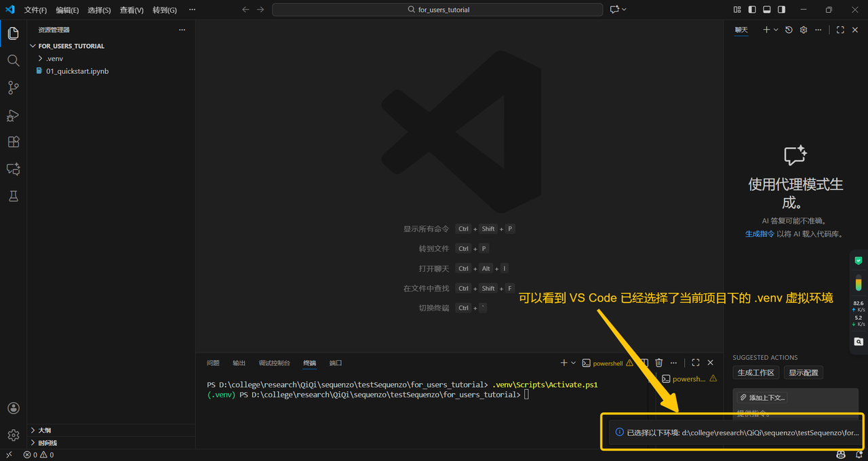Open the 文件(F) menu
The image size is (868, 461).
coord(35,10)
